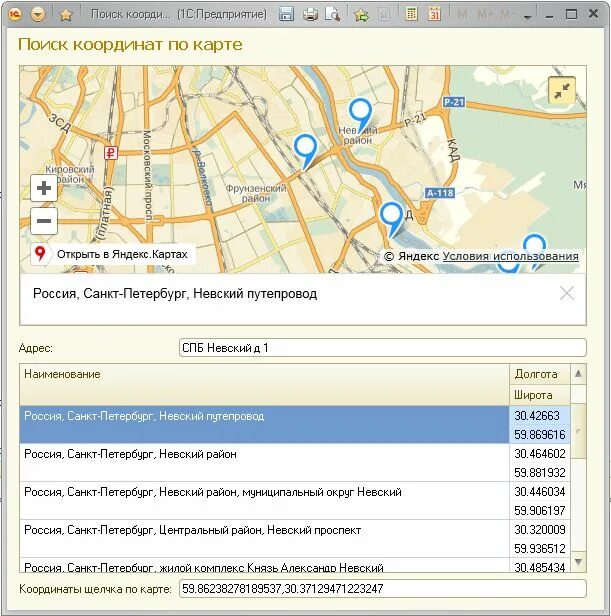Click latitude value 59.881932

pos(539,473)
